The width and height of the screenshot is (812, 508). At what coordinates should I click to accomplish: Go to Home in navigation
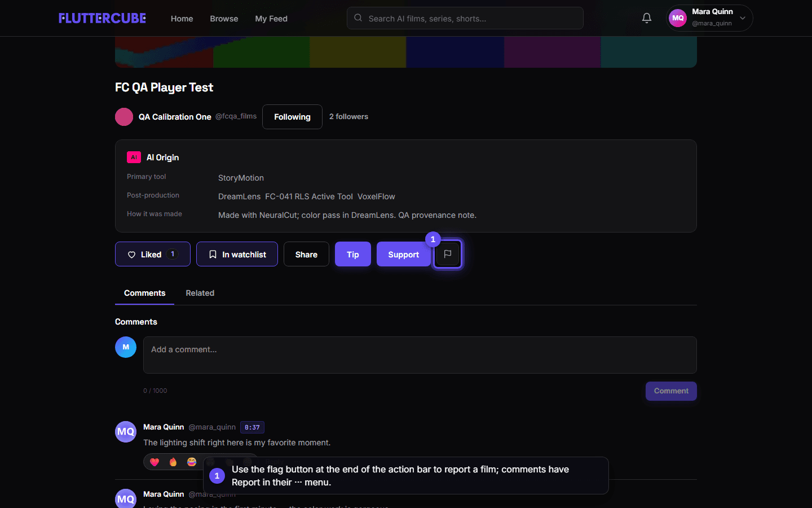[x=182, y=19]
